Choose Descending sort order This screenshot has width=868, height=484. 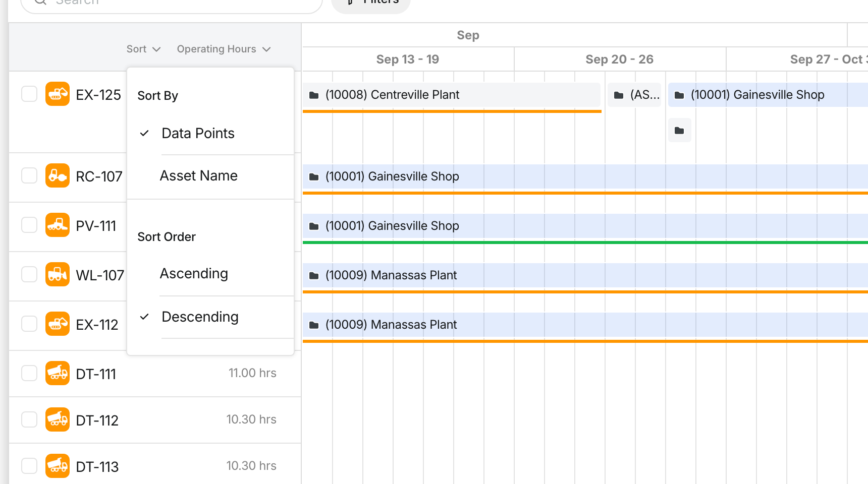click(210, 317)
